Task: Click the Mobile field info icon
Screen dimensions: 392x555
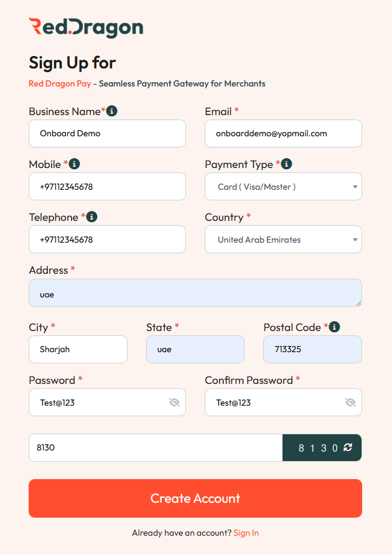Action: coord(75,164)
